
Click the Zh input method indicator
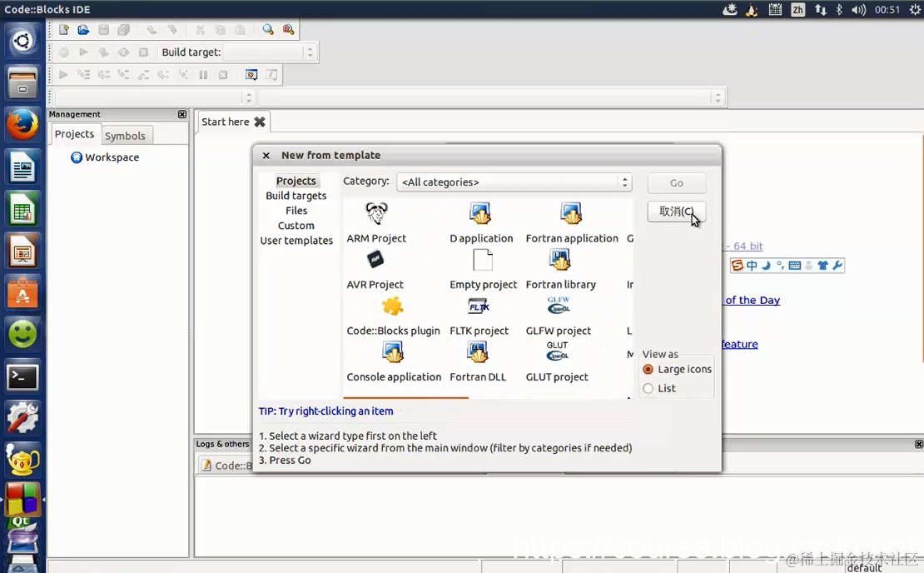[x=798, y=9]
